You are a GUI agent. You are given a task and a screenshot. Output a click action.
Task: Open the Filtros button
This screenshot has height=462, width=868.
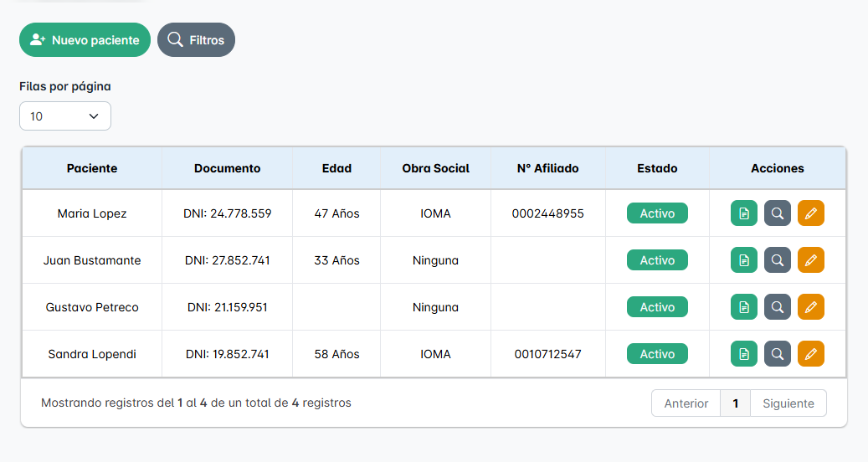[x=196, y=40]
